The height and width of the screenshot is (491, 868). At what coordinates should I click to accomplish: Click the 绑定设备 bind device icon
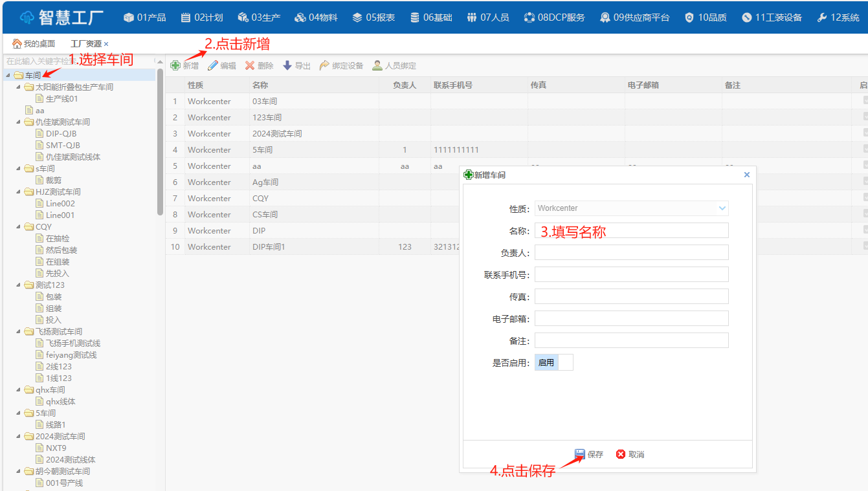[x=324, y=65]
